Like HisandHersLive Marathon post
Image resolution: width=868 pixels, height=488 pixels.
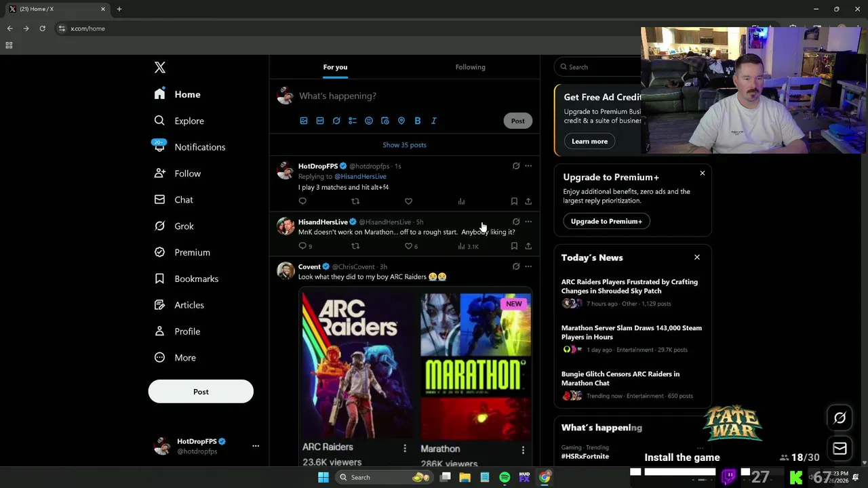tap(408, 246)
